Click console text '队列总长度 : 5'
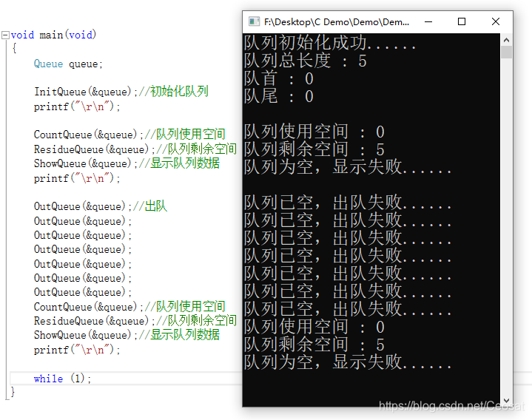The width and height of the screenshot is (532, 420). click(x=306, y=61)
